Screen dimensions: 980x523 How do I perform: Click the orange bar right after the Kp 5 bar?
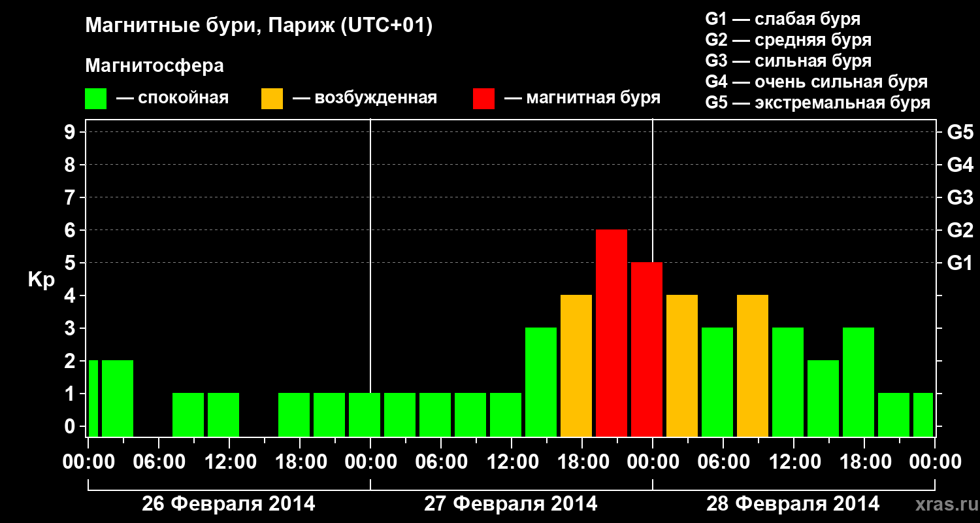[682, 366]
